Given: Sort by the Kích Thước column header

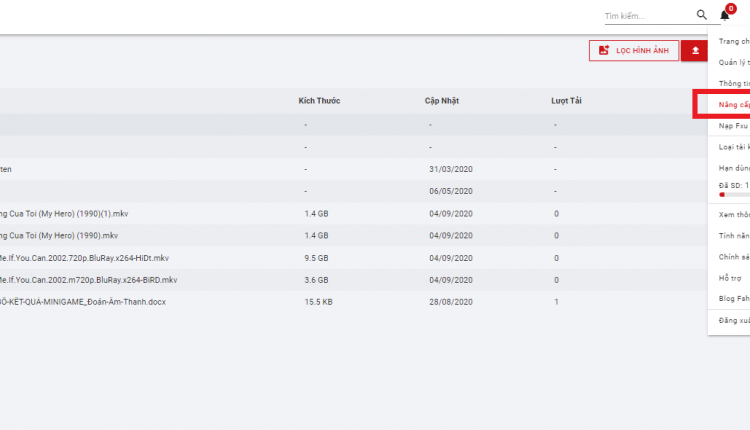Looking at the screenshot, I should tap(319, 100).
